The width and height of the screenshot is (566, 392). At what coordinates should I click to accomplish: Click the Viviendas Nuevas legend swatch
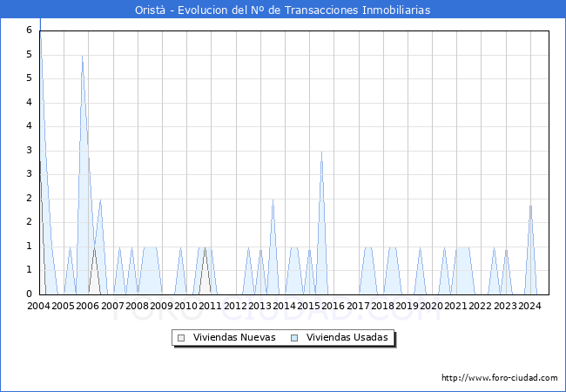point(181,338)
